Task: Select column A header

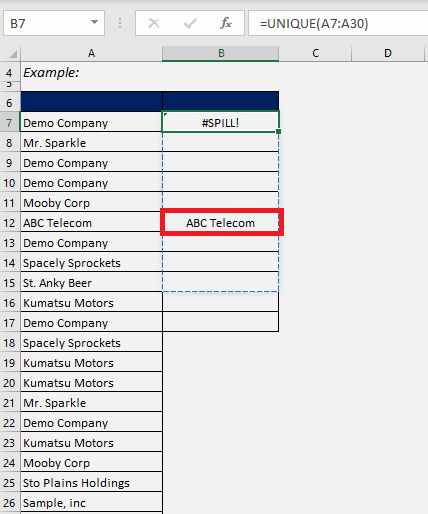Action: pos(91,53)
